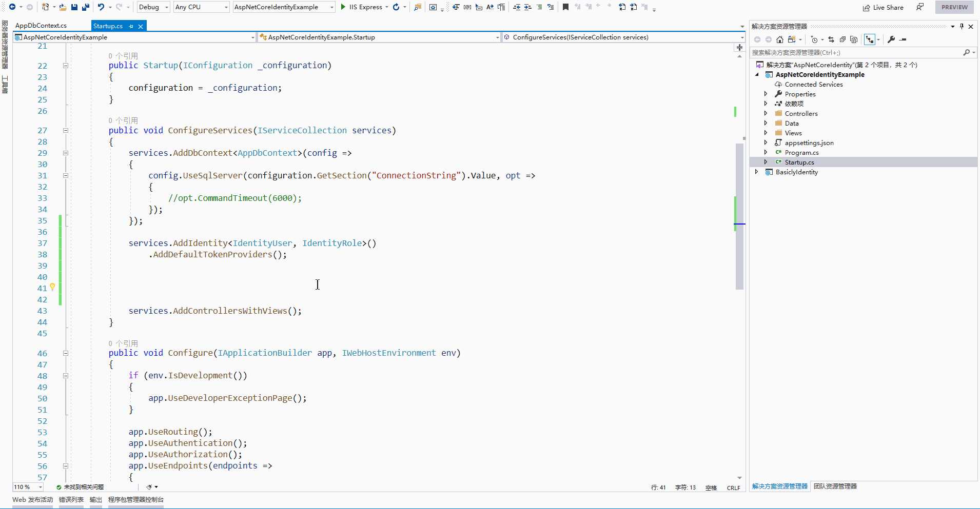Open the Debug configuration dropdown
The height and width of the screenshot is (509, 980).
(x=153, y=7)
